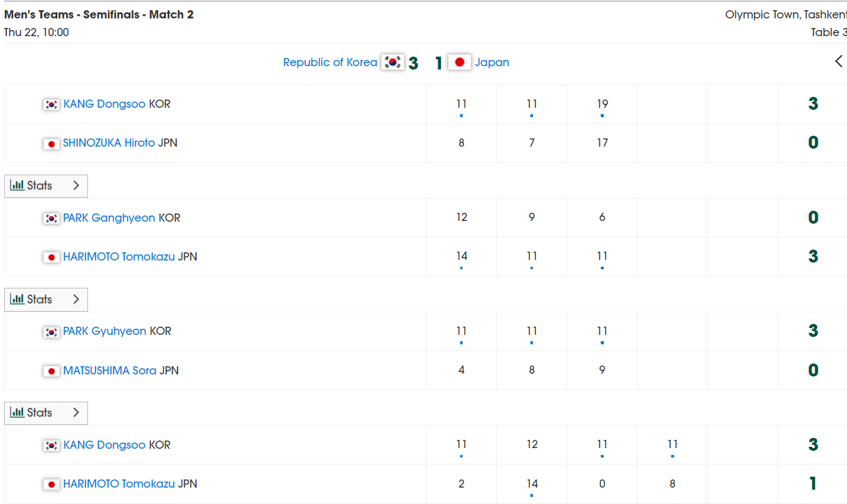Open Stats below the Park Gyuhyeon vs Matsushima match
Image resolution: width=847 pixels, height=504 pixels.
coord(46,413)
